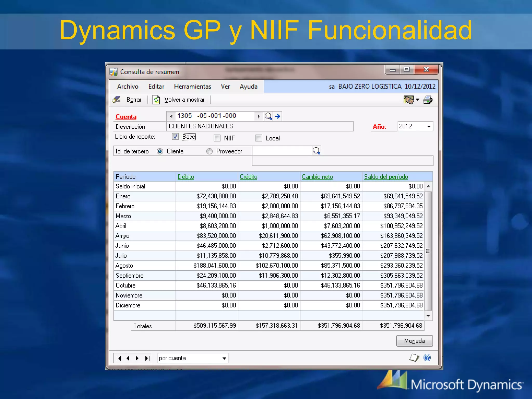Click the Moneda button
532x399 pixels.
[x=414, y=341]
